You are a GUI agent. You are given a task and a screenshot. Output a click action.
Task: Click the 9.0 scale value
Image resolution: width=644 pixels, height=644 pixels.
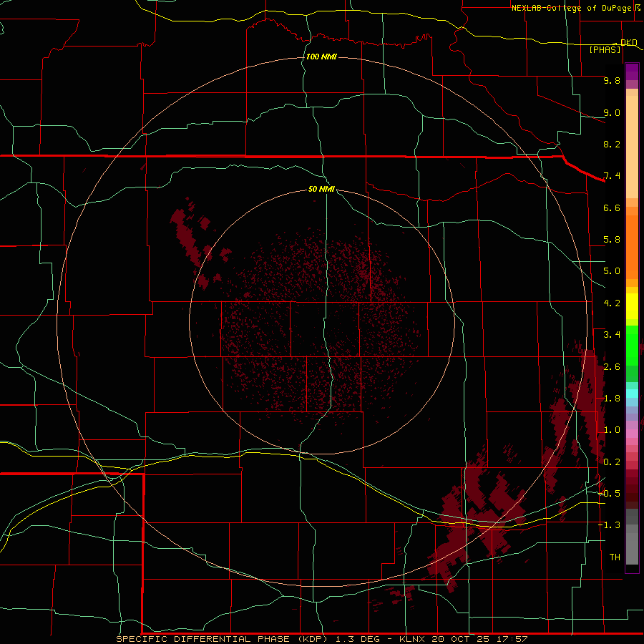click(612, 112)
